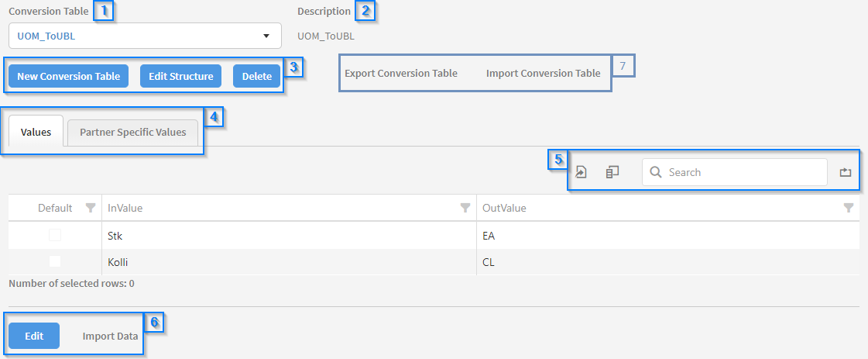Click the column layout icon beside Search
Image resolution: width=868 pixels, height=359 pixels.
click(x=612, y=172)
